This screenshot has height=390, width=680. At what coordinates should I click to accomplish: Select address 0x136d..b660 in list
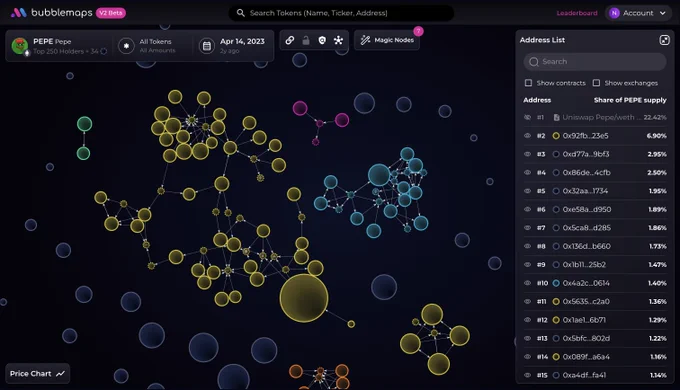[586, 246]
